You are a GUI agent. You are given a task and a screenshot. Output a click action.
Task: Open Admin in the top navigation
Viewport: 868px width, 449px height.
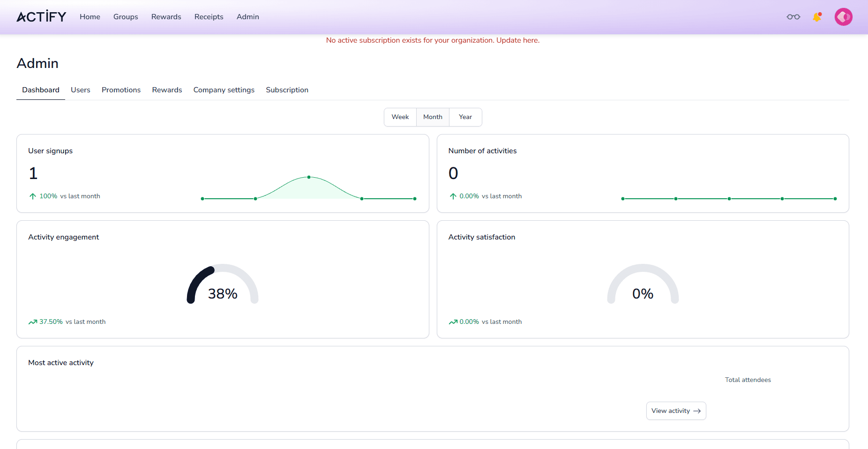[x=247, y=17]
